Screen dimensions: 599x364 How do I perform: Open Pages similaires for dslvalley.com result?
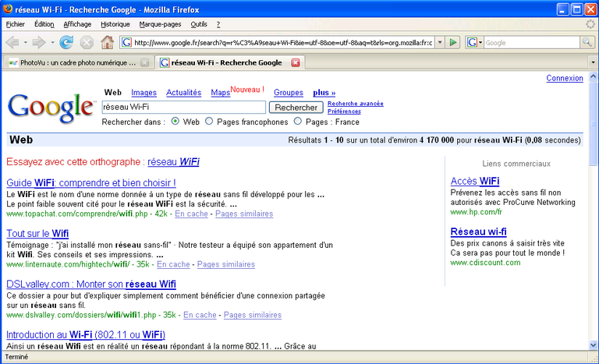tap(253, 315)
